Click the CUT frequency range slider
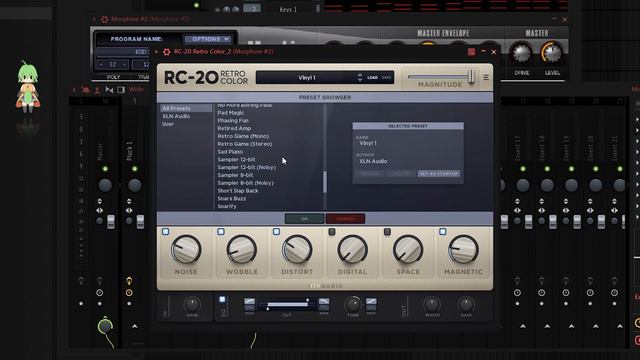Viewport: 640px width, 360px height. (287, 304)
